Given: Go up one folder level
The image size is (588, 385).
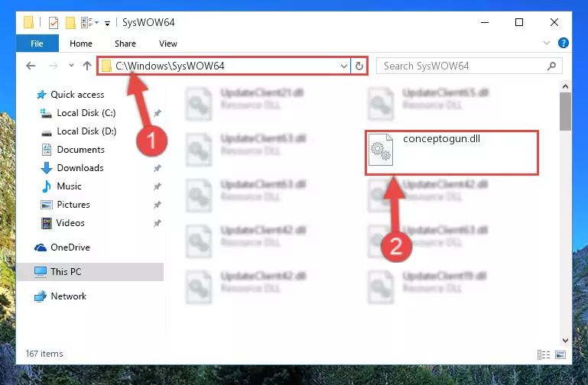Looking at the screenshot, I should click(x=87, y=66).
